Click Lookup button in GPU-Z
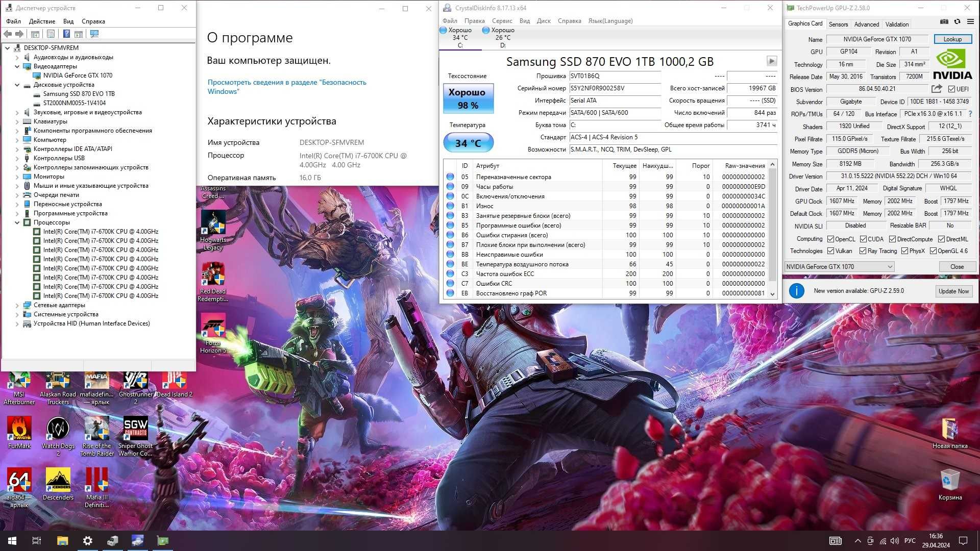Viewport: 980px width, 551px height. pos(952,39)
